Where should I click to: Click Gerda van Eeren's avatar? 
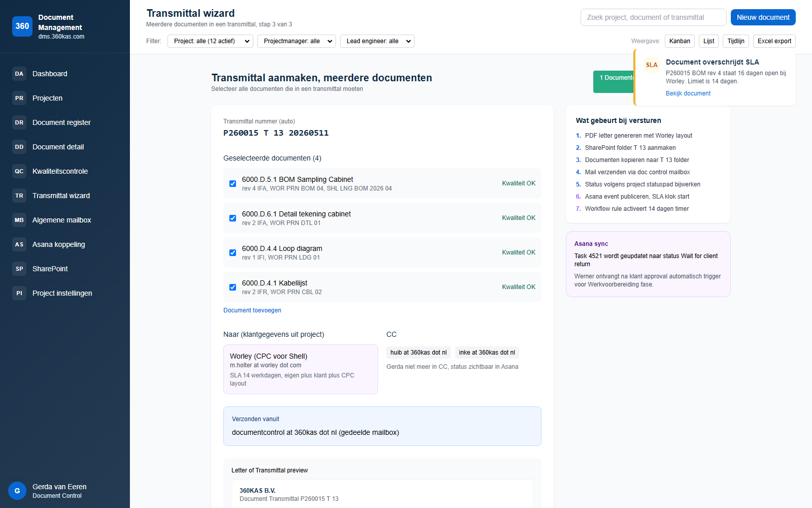(x=17, y=491)
